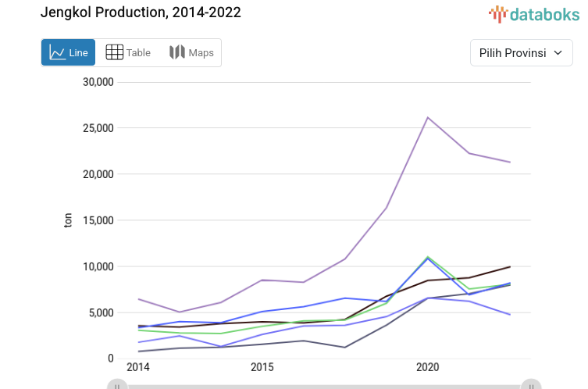Click the folded map icon
This screenshot has width=588, height=389.
177,52
